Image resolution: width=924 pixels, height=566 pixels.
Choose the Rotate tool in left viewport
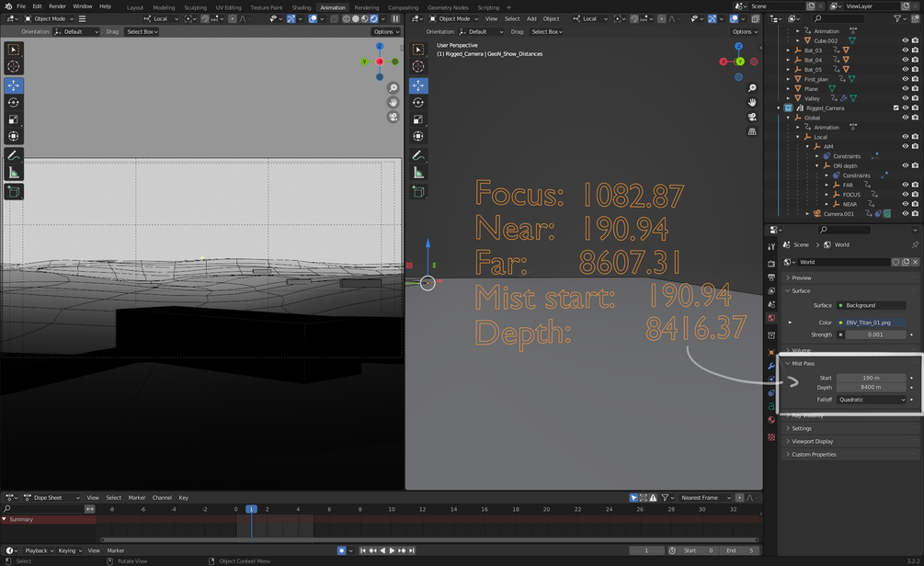click(13, 103)
